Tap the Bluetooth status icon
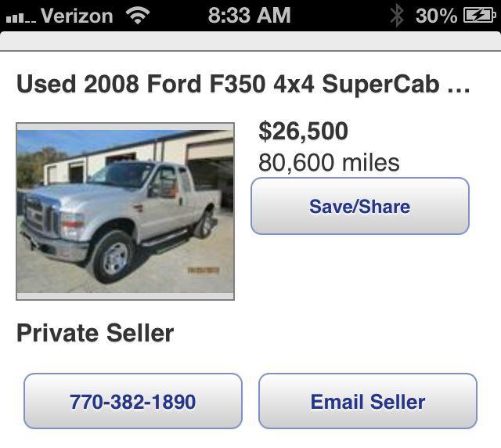This screenshot has height=448, width=501. [397, 15]
